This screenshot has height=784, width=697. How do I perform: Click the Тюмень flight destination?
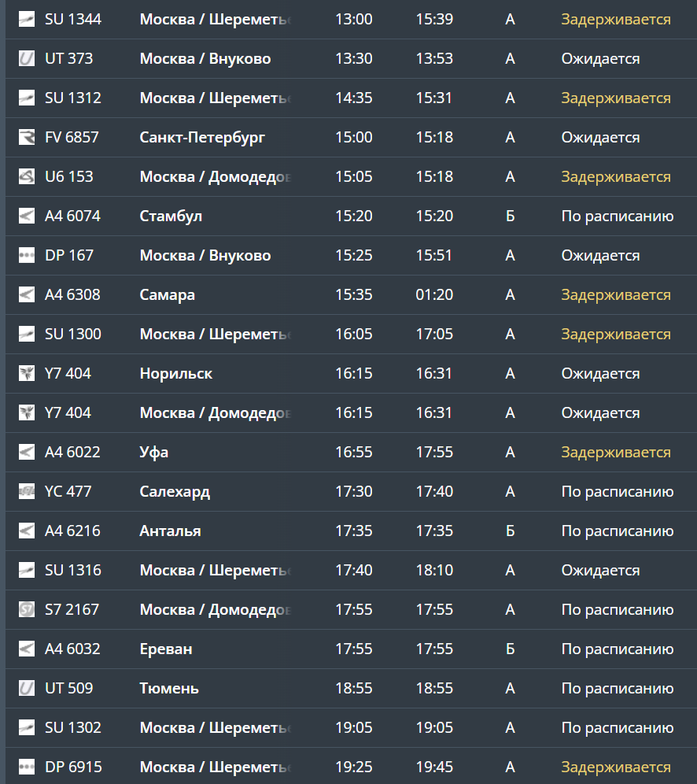click(x=169, y=689)
